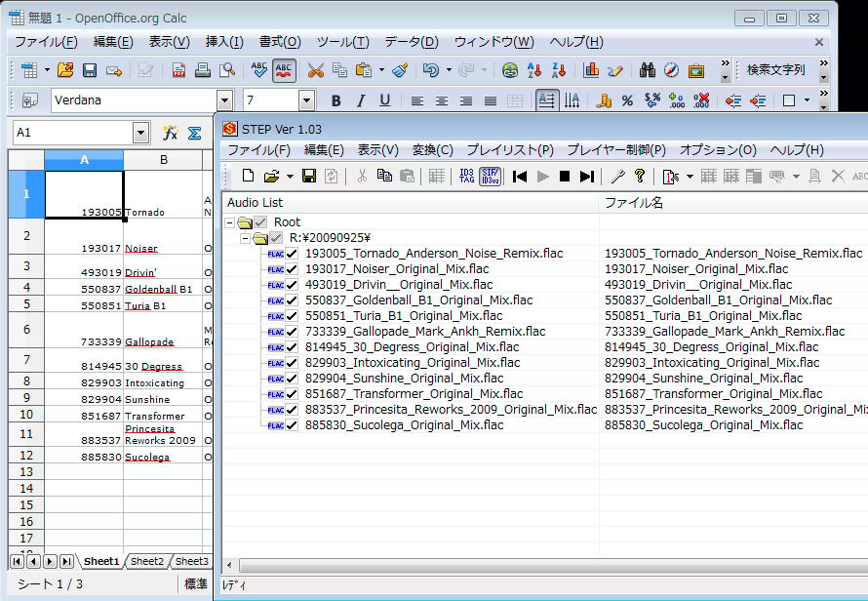Uncheck 493019_Drivin__Original_Mix.flac
The image size is (868, 601).
[x=292, y=285]
